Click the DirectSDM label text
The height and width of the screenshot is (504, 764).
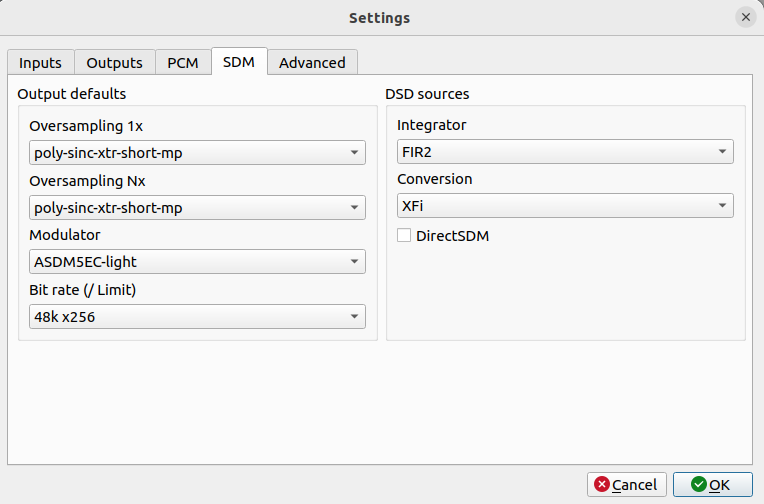452,236
